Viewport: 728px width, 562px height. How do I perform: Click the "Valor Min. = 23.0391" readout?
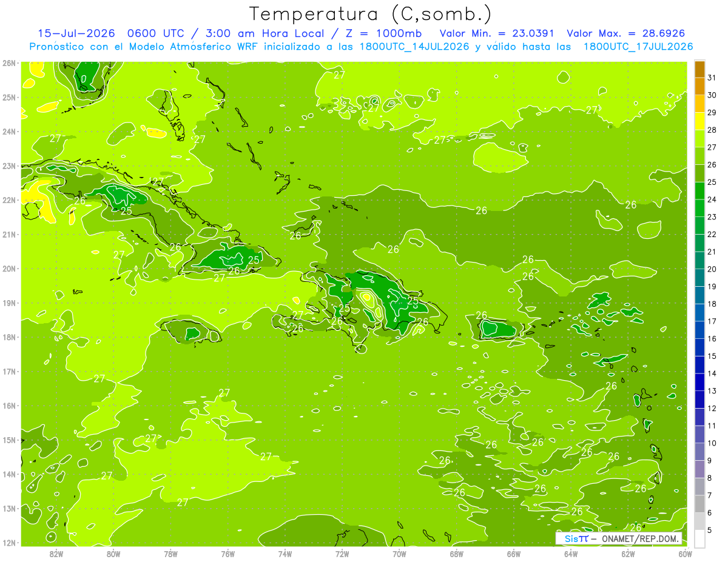coord(497,33)
